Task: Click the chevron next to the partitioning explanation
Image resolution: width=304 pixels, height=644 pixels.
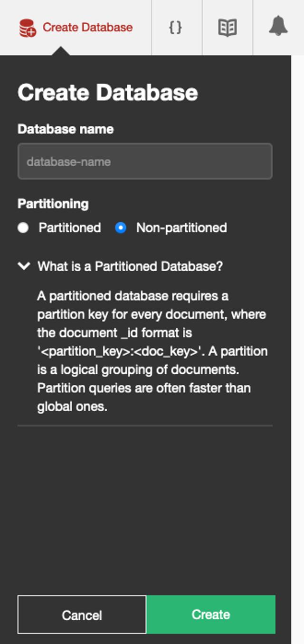Action: [23, 266]
